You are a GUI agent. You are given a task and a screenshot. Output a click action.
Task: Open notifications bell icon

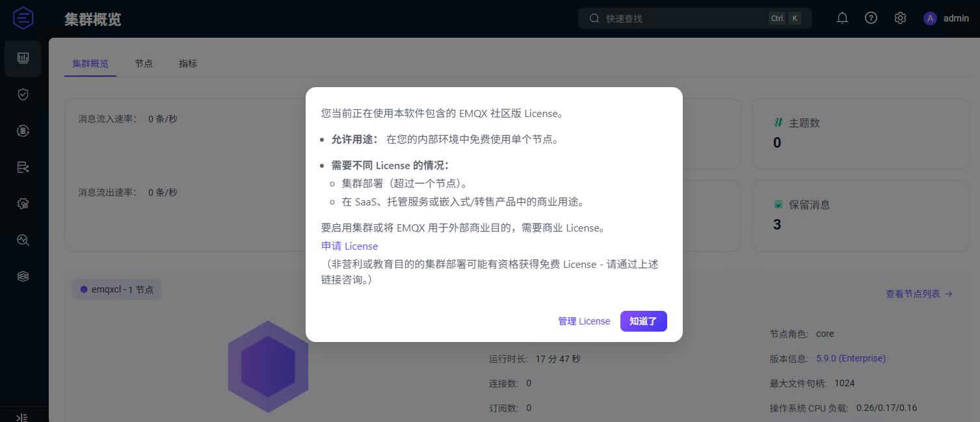(x=842, y=18)
